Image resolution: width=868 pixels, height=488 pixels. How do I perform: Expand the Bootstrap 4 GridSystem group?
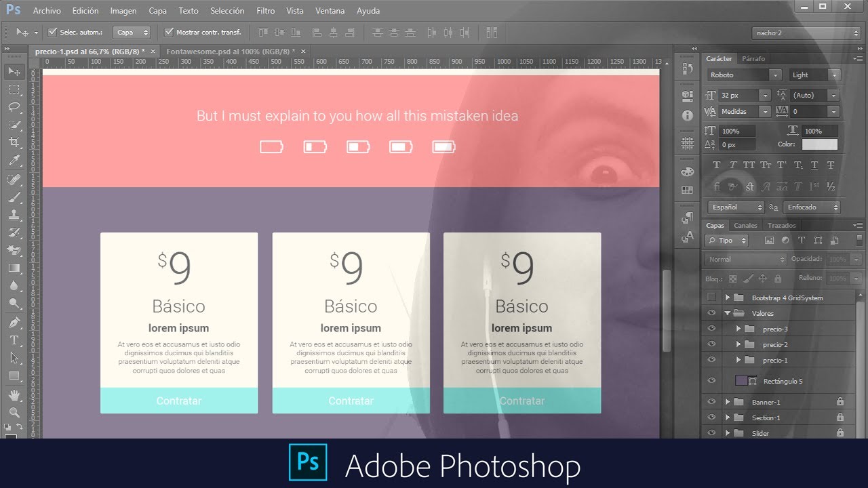coord(728,298)
